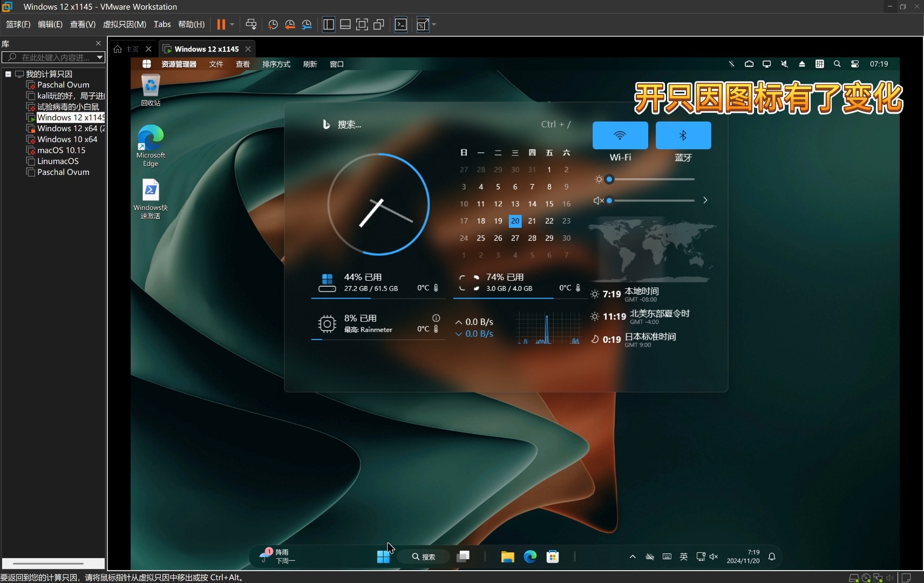Viewport: 924px width, 583px height.
Task: Open Microsoft Edge desktop shortcut
Action: pos(151,146)
